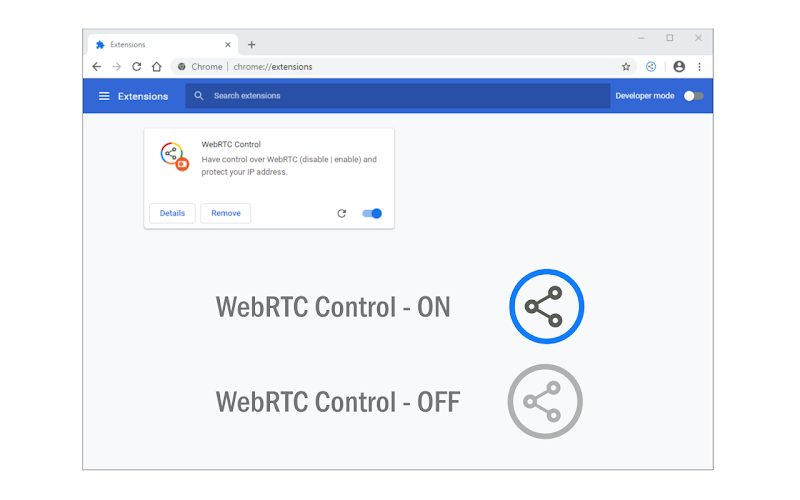Open a new tab with plus button
The width and height of the screenshot is (800, 500).
[252, 45]
